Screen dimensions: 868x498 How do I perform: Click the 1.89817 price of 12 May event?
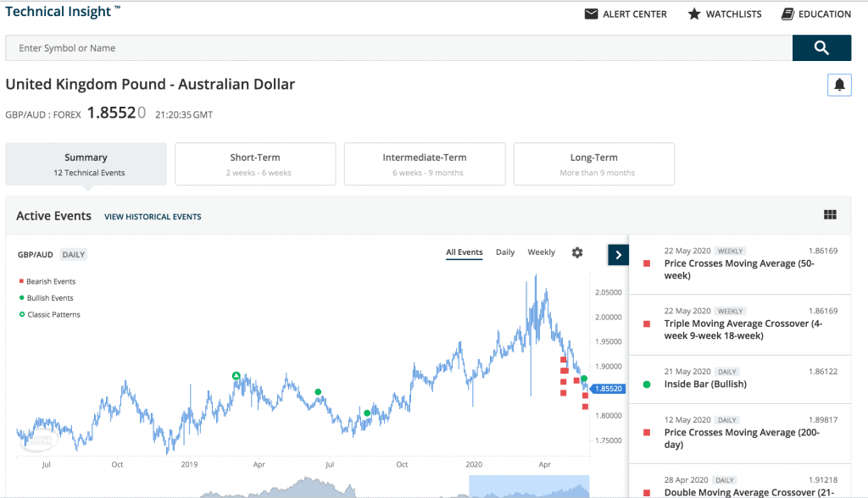[822, 420]
